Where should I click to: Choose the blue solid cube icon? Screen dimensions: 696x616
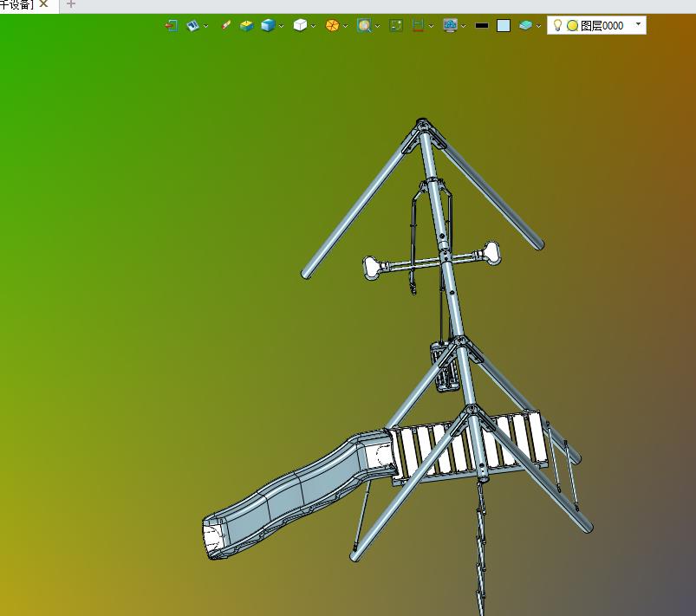pyautogui.click(x=268, y=25)
